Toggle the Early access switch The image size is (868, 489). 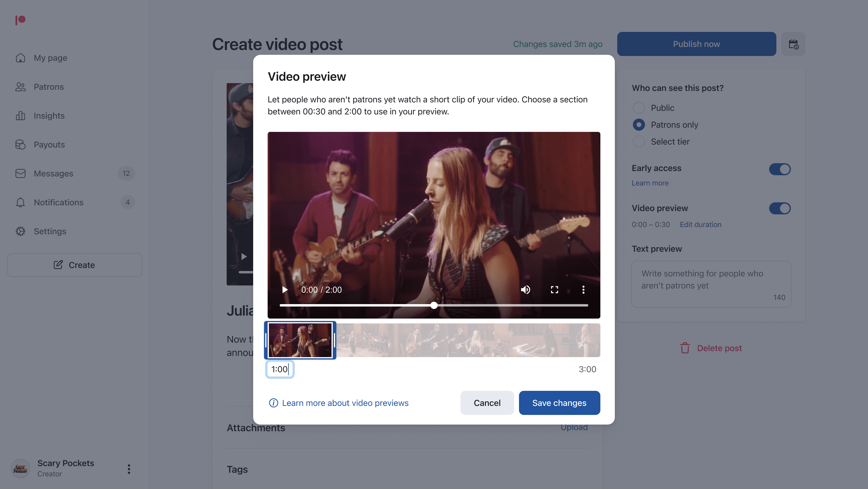point(779,169)
